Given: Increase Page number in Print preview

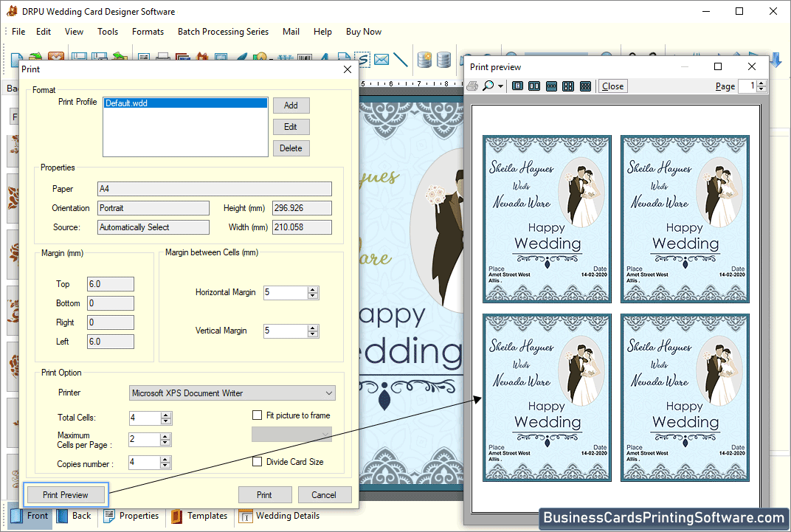Looking at the screenshot, I should (x=761, y=83).
